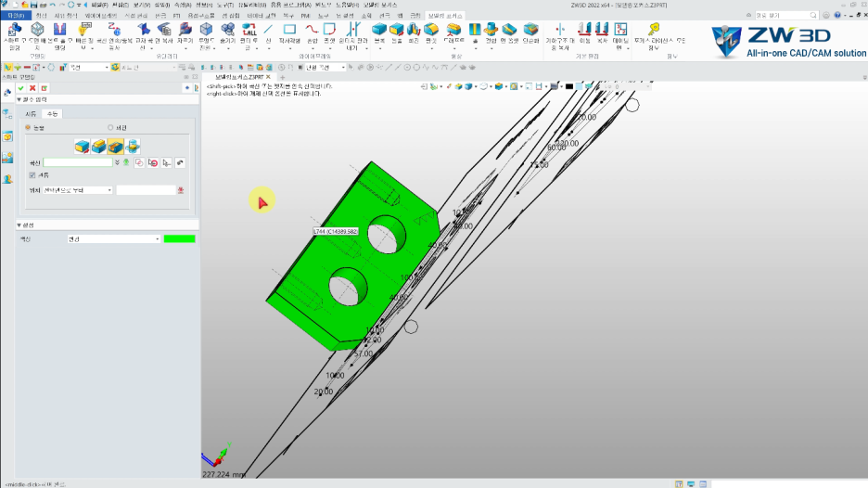Close the Z3PRT document tab
Screen dimensions: 868x488
(269, 77)
